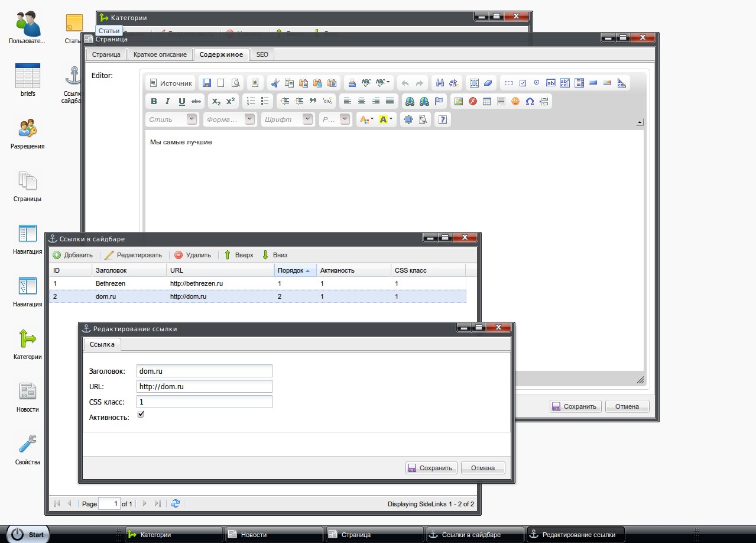Viewport: 756px width, 543px height.
Task: Insert a radio button form element icon
Action: pos(537,83)
